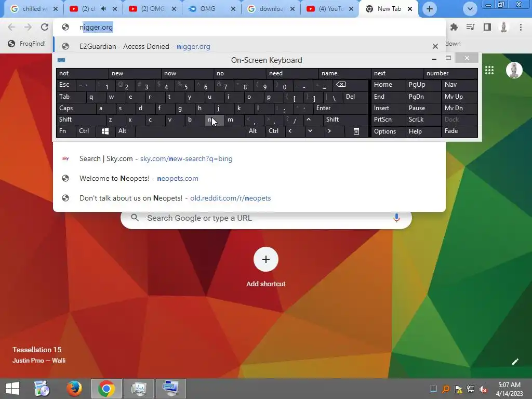The width and height of the screenshot is (532, 399).
Task: Reload the current page
Action: [x=45, y=27]
